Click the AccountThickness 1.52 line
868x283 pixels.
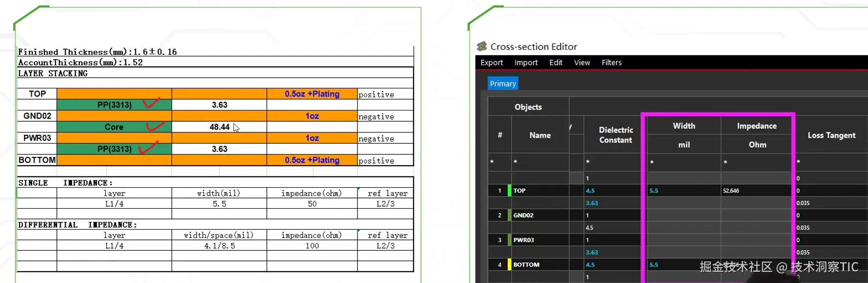(80, 63)
